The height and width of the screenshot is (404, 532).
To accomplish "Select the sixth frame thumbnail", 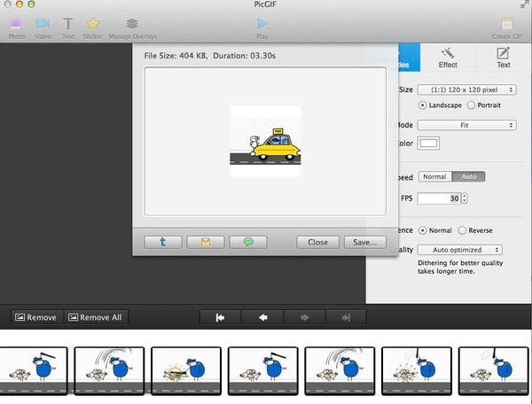I will [x=417, y=371].
